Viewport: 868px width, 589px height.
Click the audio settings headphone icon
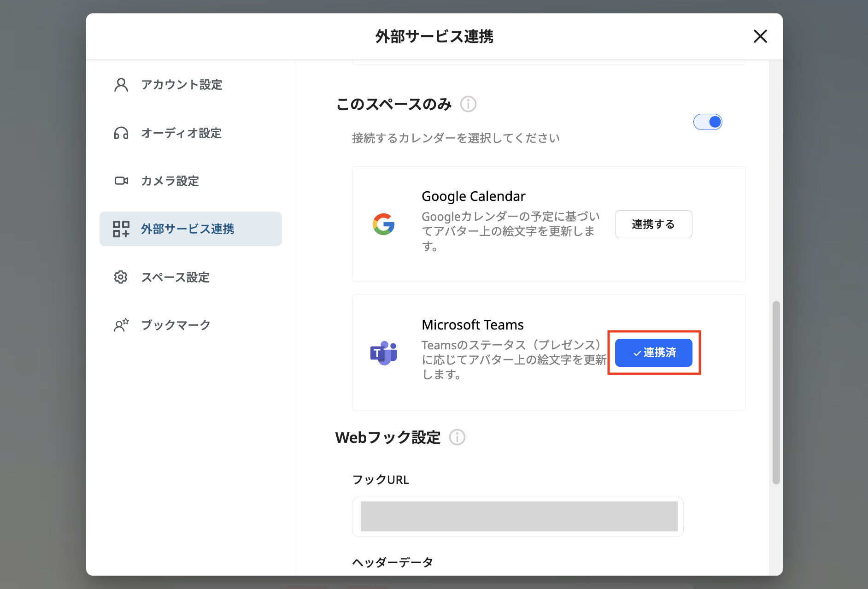(x=121, y=133)
